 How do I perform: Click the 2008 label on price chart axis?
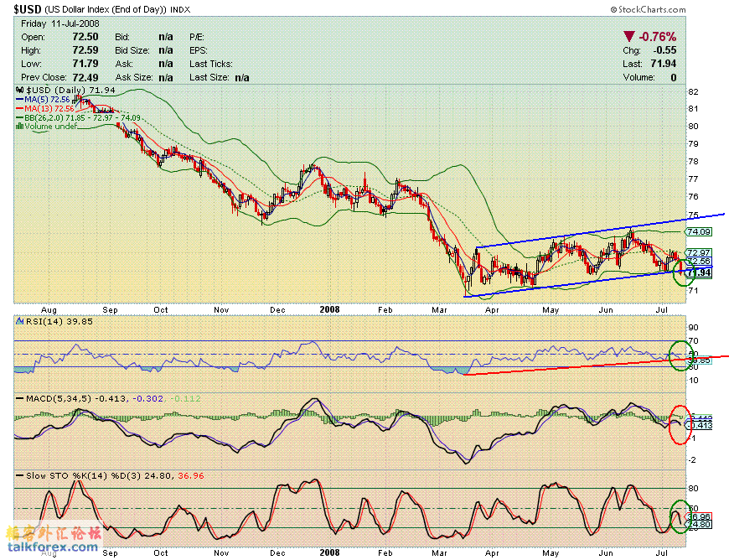coord(329,309)
